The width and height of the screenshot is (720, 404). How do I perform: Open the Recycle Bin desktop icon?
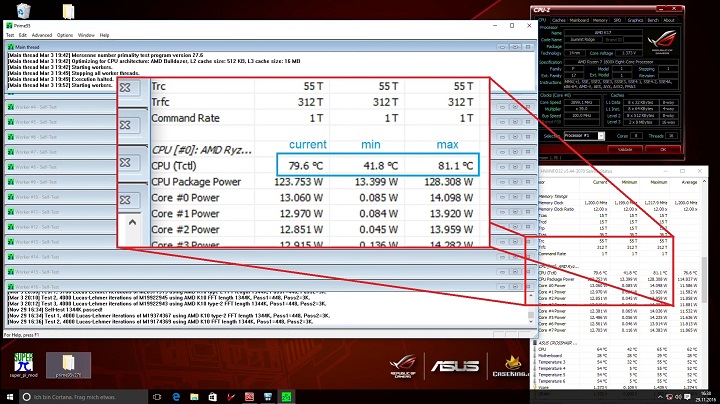[x=23, y=11]
